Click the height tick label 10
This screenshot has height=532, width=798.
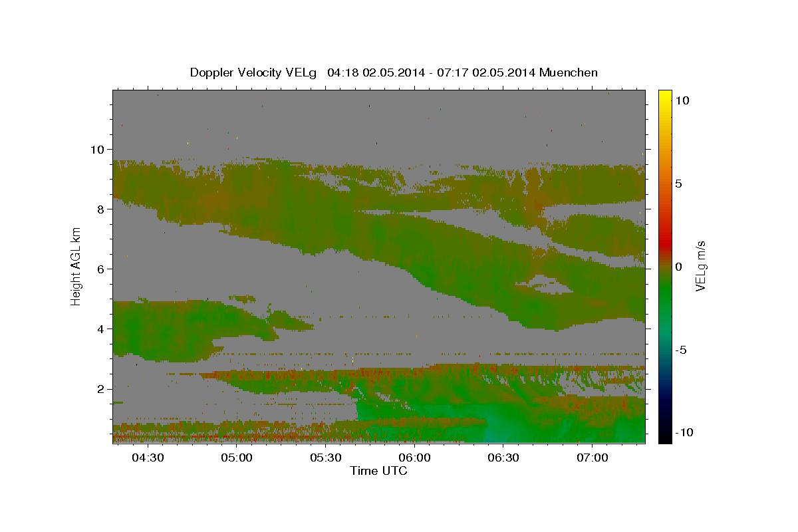click(97, 149)
